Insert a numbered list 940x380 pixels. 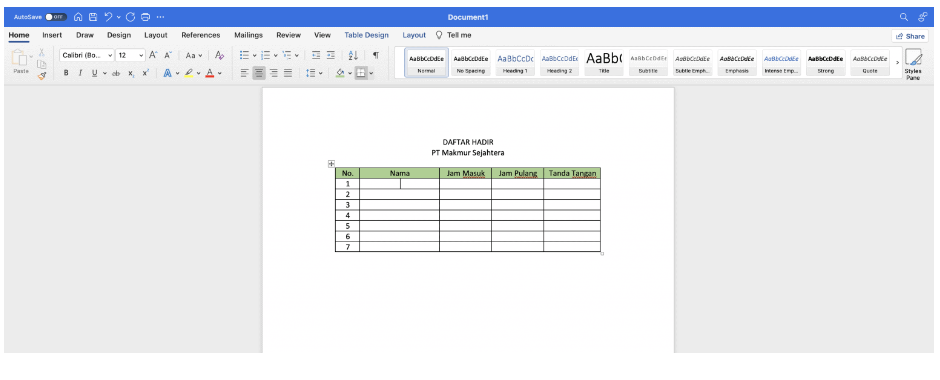click(266, 55)
